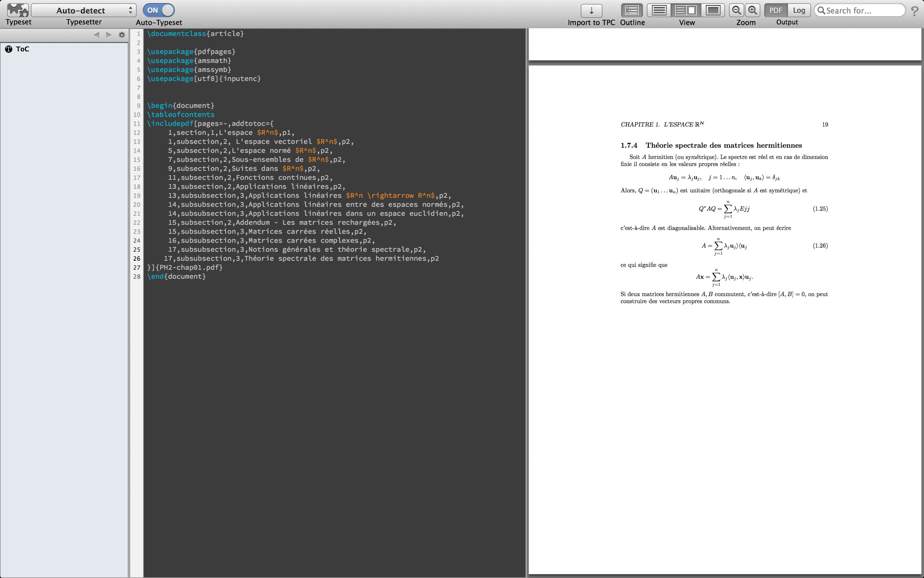Zoom out the PDF preview

tap(737, 10)
